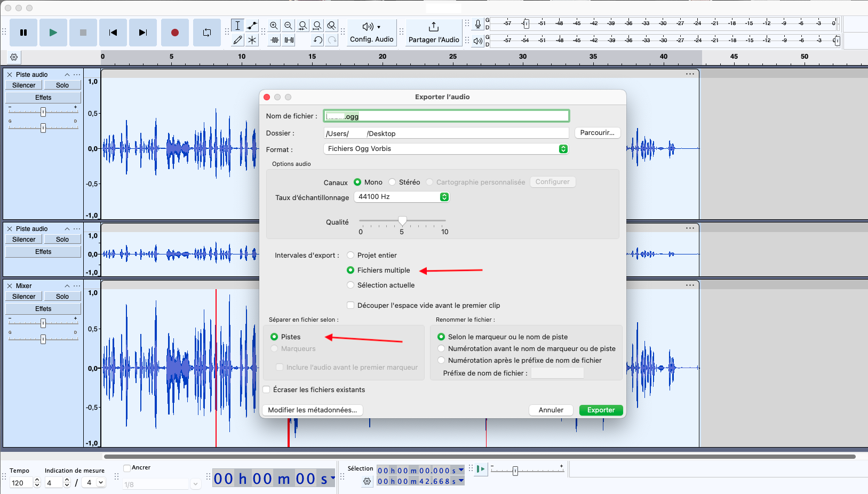Open Partager l'Audio share icon
868x494 pixels.
point(433,27)
